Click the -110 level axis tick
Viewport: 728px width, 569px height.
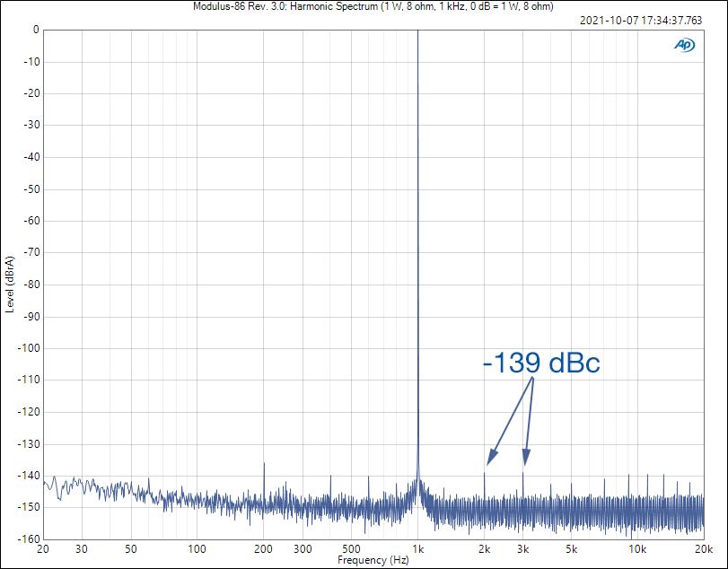click(29, 380)
